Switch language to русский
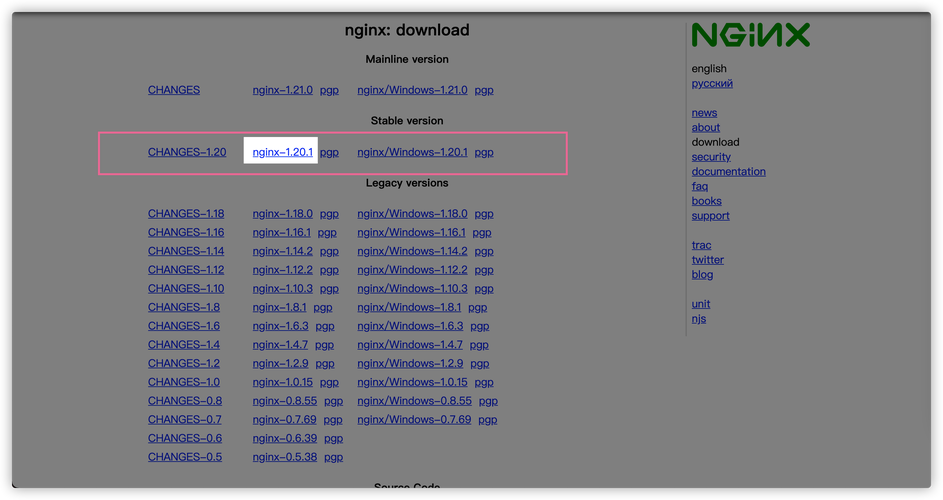This screenshot has width=943, height=500. [x=712, y=84]
